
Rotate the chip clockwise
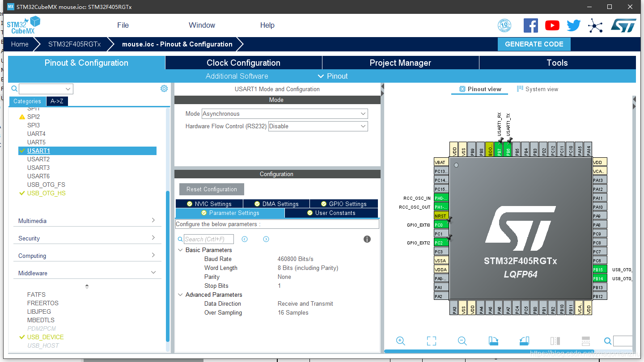click(493, 341)
